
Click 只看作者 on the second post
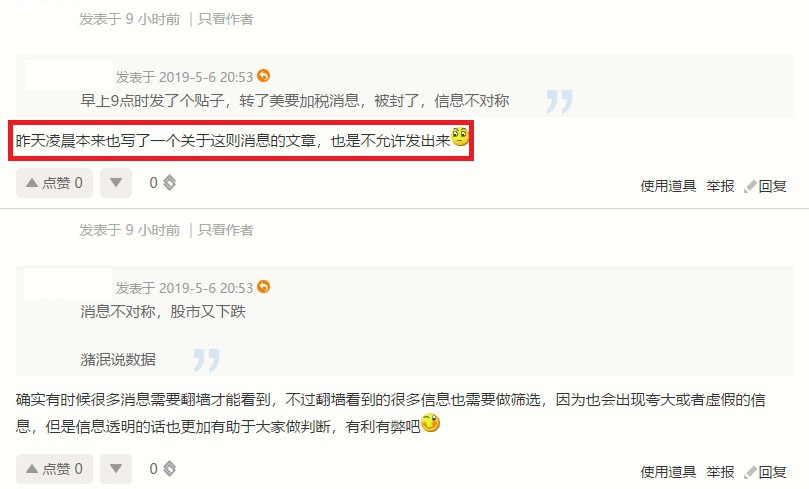(x=225, y=230)
